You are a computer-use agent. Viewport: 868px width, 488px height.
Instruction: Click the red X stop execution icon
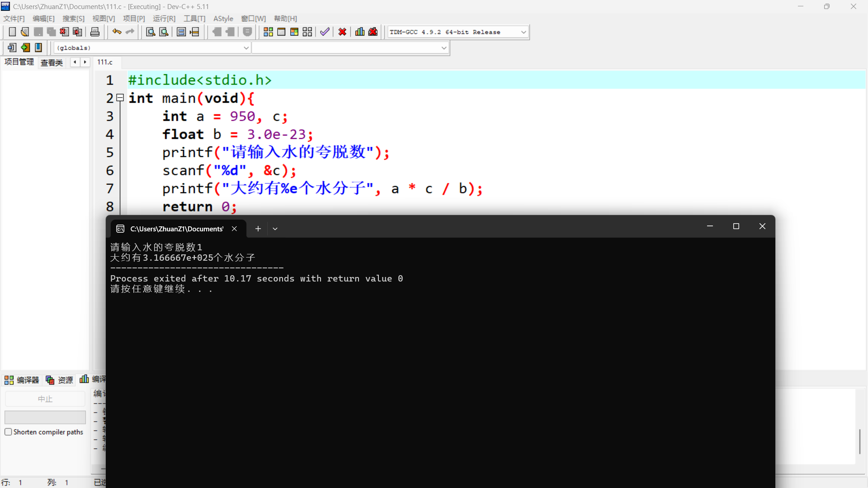pyautogui.click(x=342, y=32)
